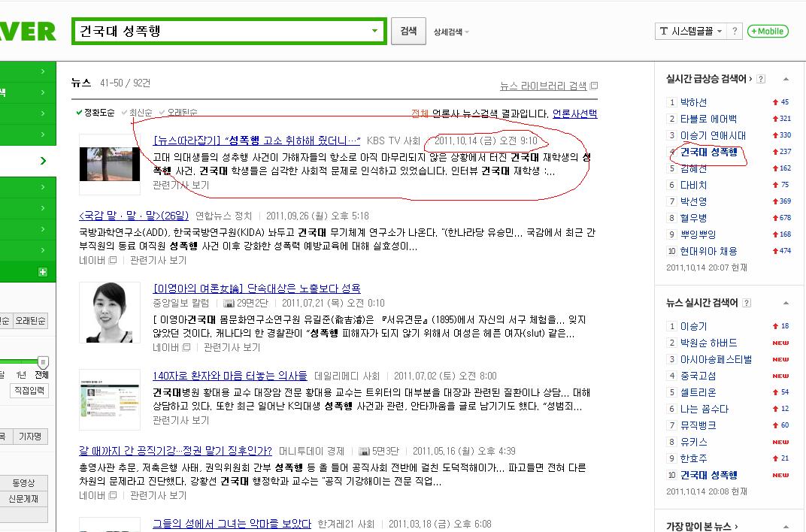Select the 신문게재 filter in left sidebar
This screenshot has width=806, height=532.
click(23, 499)
